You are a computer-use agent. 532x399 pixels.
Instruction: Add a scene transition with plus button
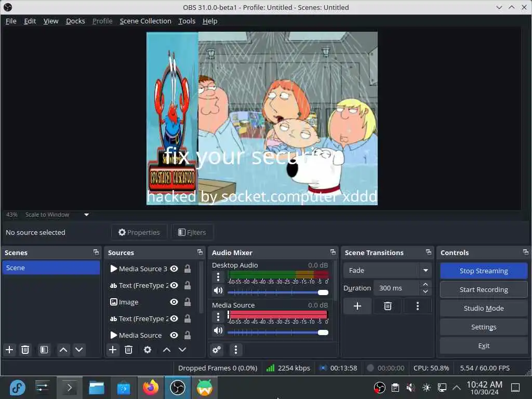(x=357, y=306)
